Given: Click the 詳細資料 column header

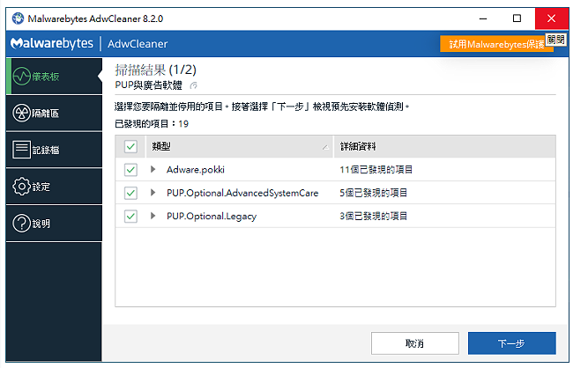Looking at the screenshot, I should 445,146.
